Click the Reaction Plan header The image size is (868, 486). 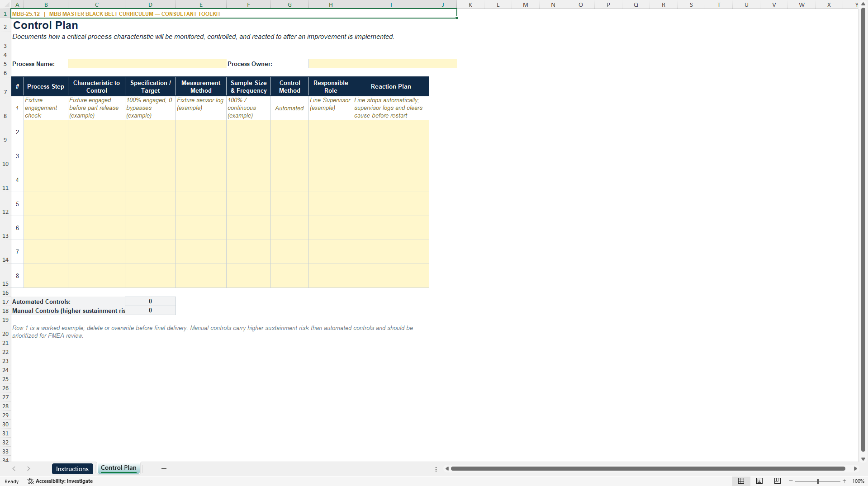point(391,86)
